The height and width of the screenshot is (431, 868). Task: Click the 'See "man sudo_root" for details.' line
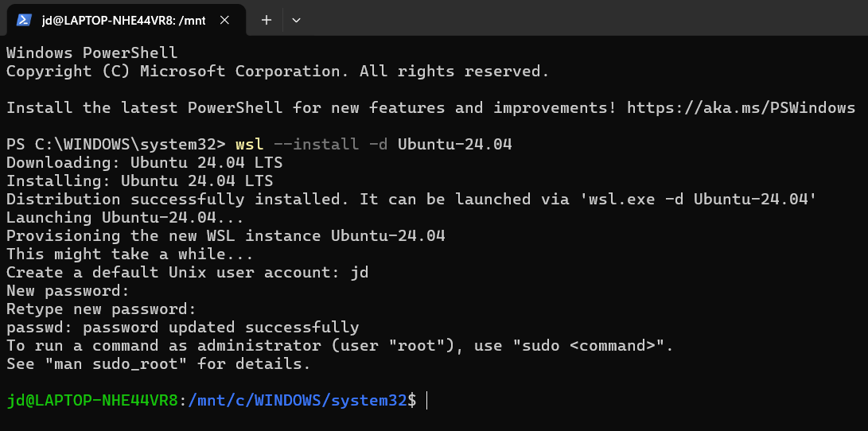click(x=159, y=364)
